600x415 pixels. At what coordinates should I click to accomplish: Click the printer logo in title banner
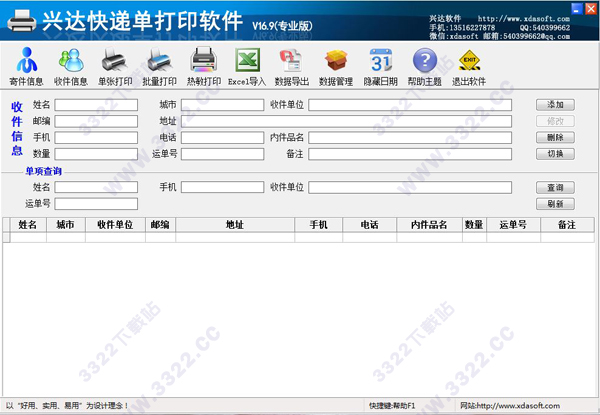(21, 21)
